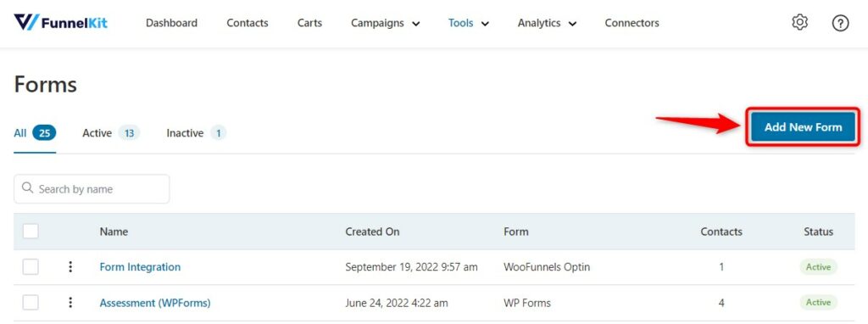Open the Form Integration link
Image resolution: width=868 pixels, height=324 pixels.
[140, 267]
